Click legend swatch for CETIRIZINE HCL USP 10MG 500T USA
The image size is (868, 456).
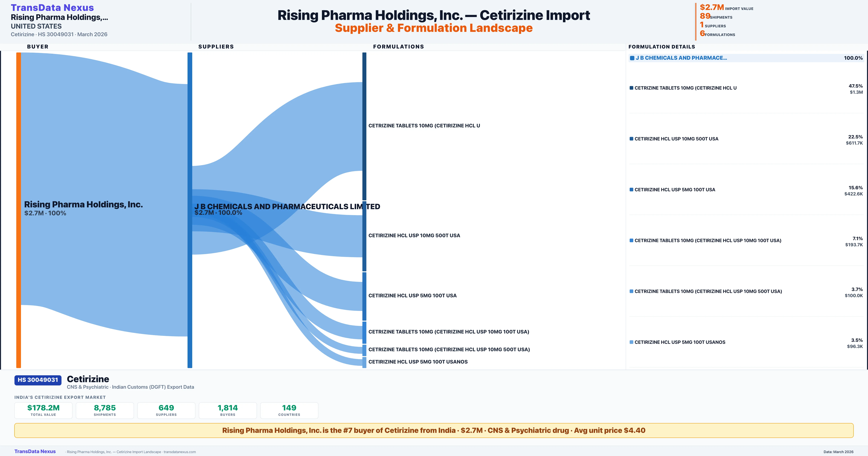coord(631,139)
